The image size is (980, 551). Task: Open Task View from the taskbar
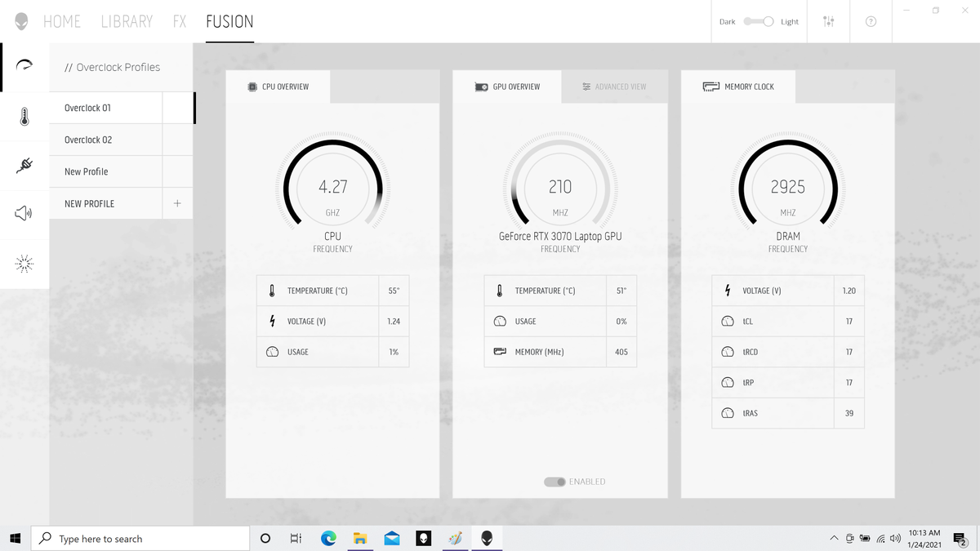(x=296, y=538)
